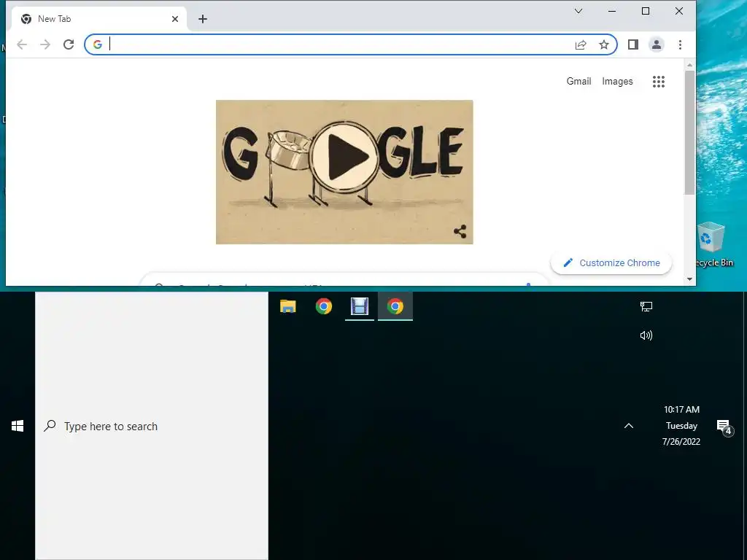Minimize the Chrome window
747x560 pixels.
(x=612, y=11)
